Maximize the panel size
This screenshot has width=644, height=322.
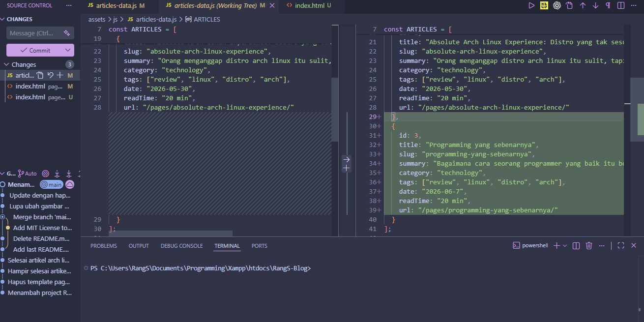pos(621,245)
